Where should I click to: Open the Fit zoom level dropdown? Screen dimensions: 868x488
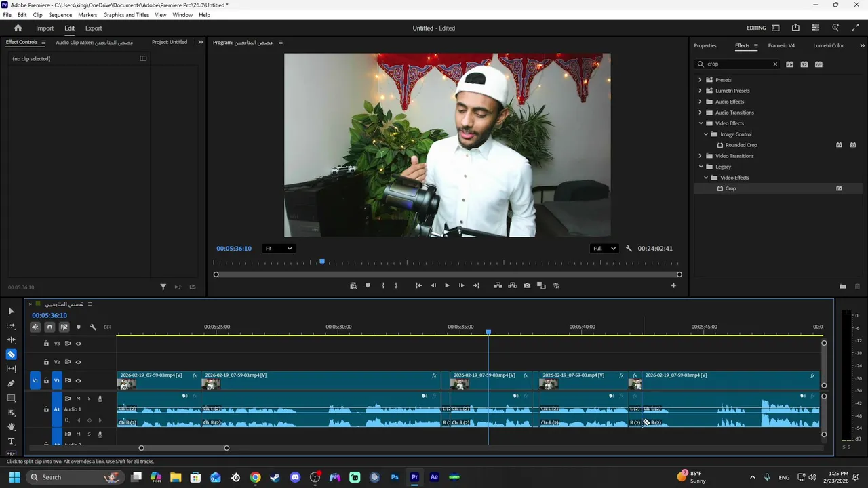279,249
